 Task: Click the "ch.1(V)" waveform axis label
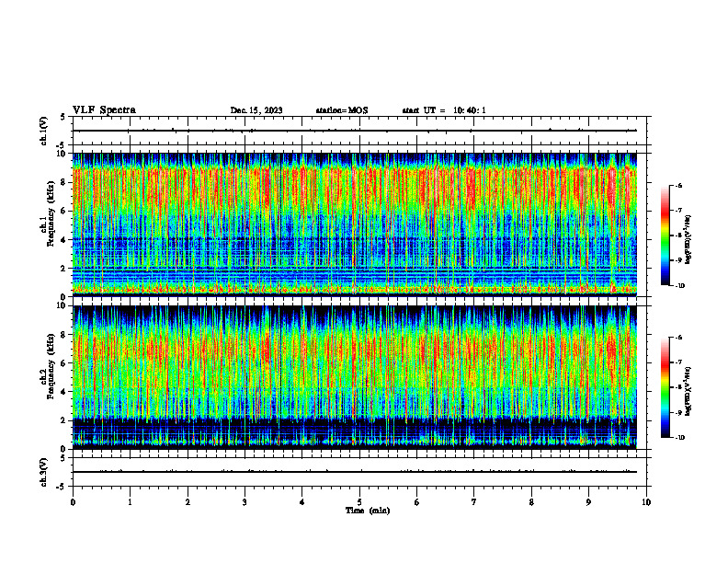[x=43, y=131]
